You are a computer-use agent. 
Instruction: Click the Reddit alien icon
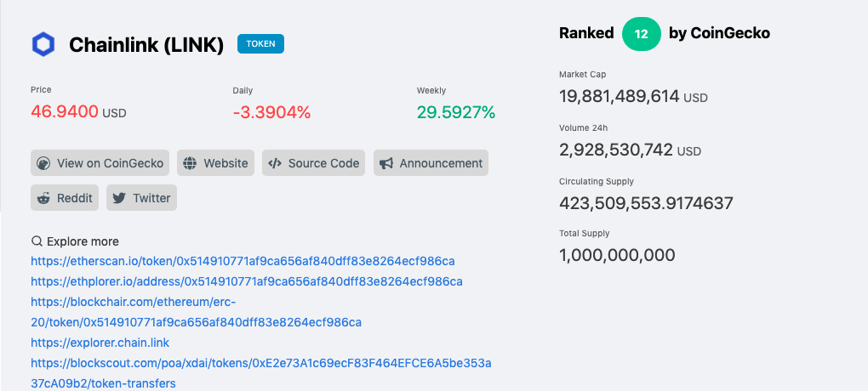[x=43, y=198]
